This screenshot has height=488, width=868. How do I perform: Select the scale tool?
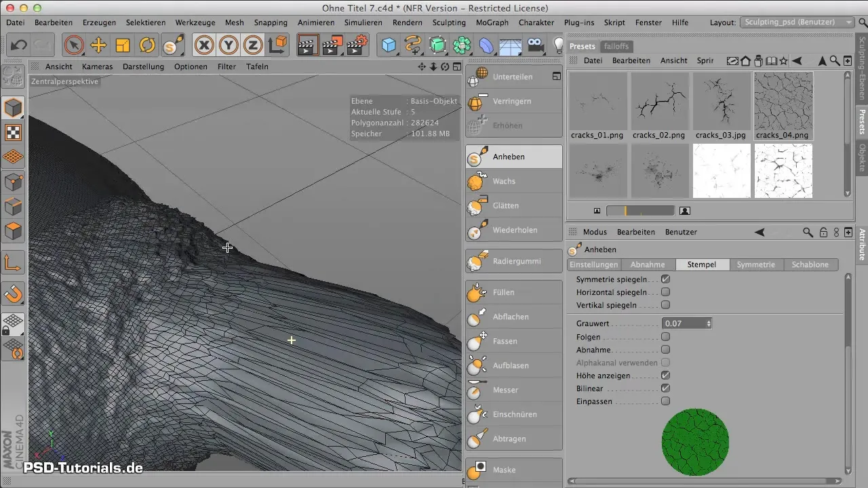123,45
